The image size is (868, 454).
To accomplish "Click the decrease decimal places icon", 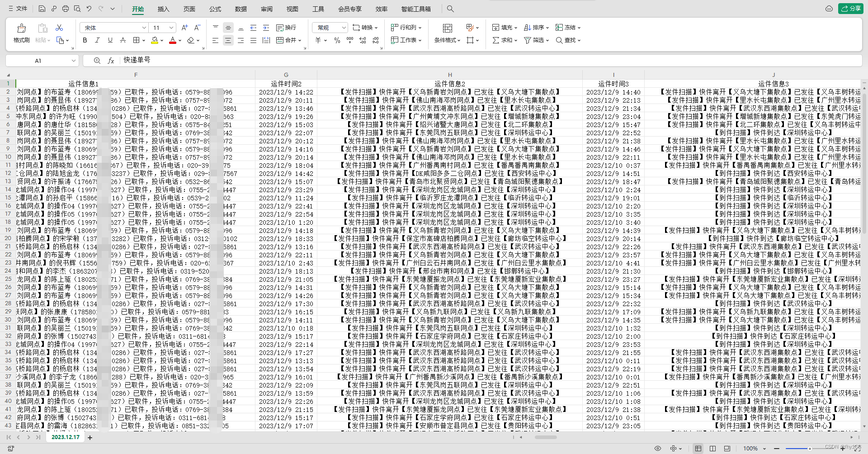I will point(375,40).
